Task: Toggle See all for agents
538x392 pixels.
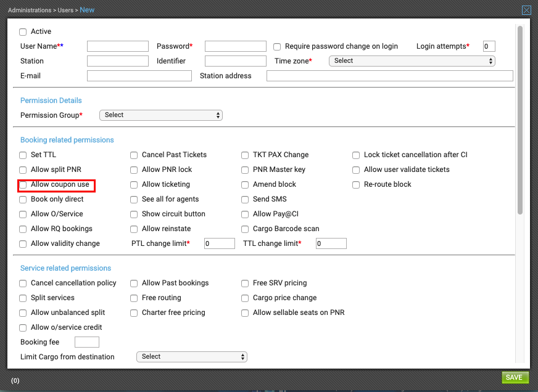Action: pos(134,200)
